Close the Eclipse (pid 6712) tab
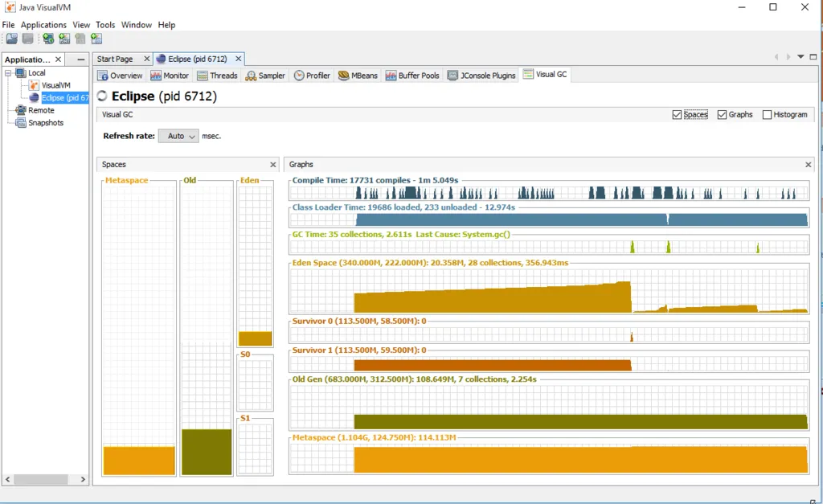The image size is (823, 504). click(x=238, y=59)
